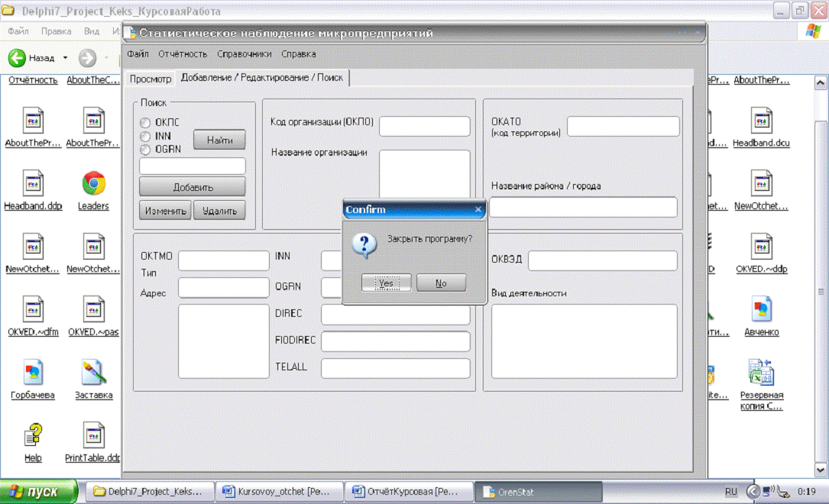
Task: Open the Справочники menu
Action: 244,54
